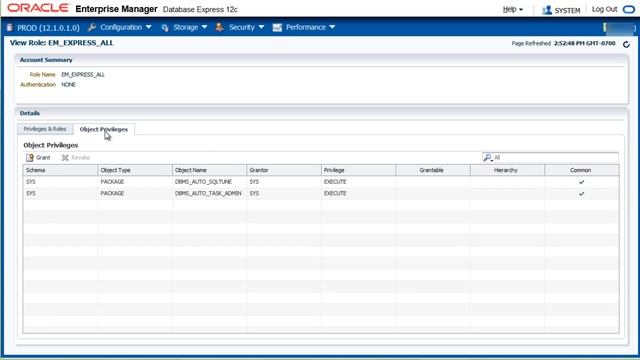Click the View Role: EM_EXPRESS_ALL title

(62, 43)
